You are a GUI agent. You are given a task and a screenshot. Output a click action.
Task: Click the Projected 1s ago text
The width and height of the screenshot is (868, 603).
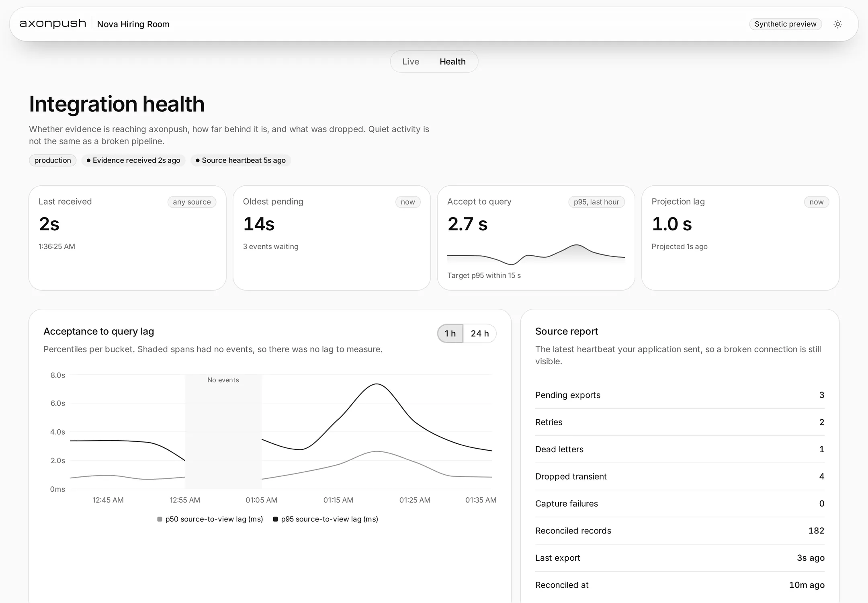[680, 246]
